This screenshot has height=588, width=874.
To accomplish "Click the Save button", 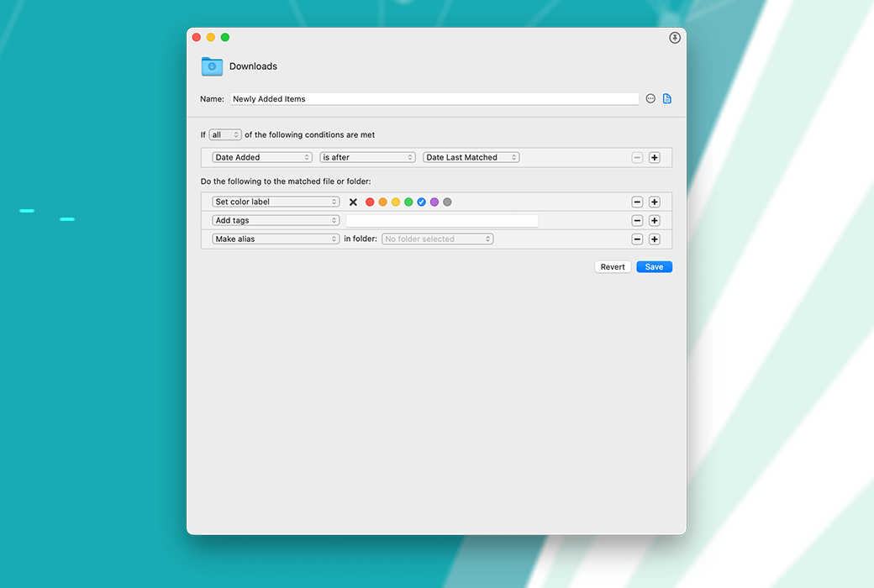I will click(654, 267).
